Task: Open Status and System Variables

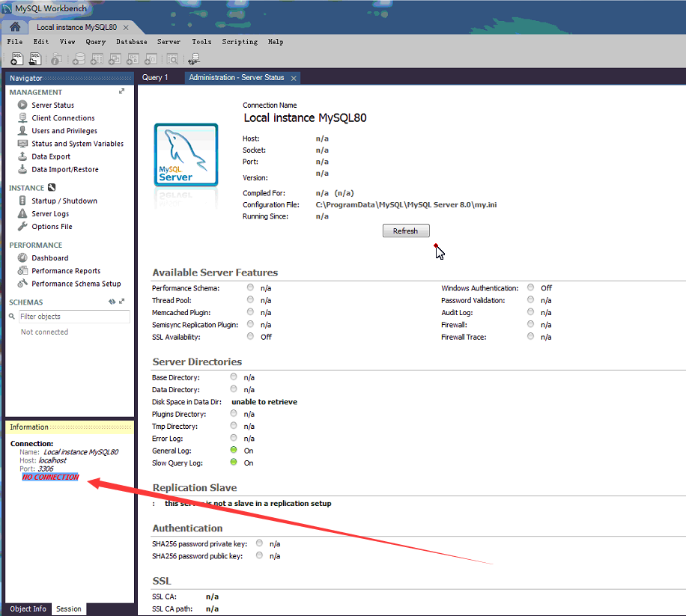Action: click(x=77, y=144)
